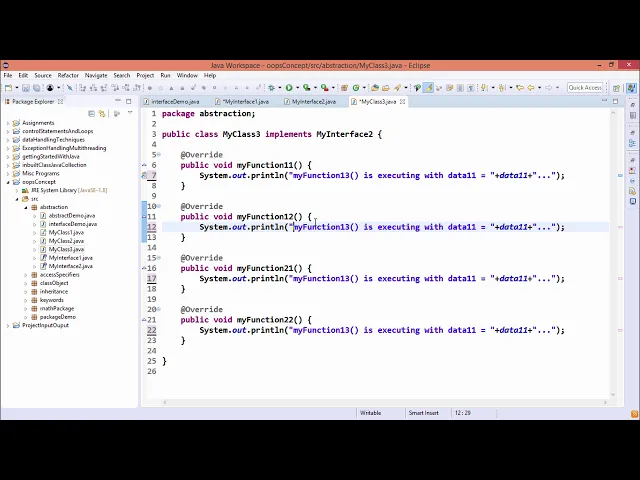Maximize the editor area
The width and height of the screenshot is (640, 480).
coord(616,101)
